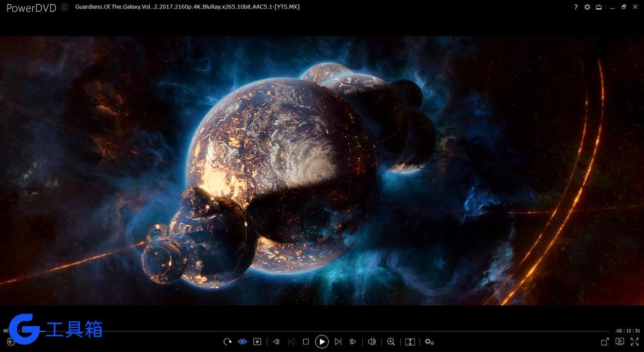
Task: Step forward one frame
Action: pyautogui.click(x=353, y=342)
